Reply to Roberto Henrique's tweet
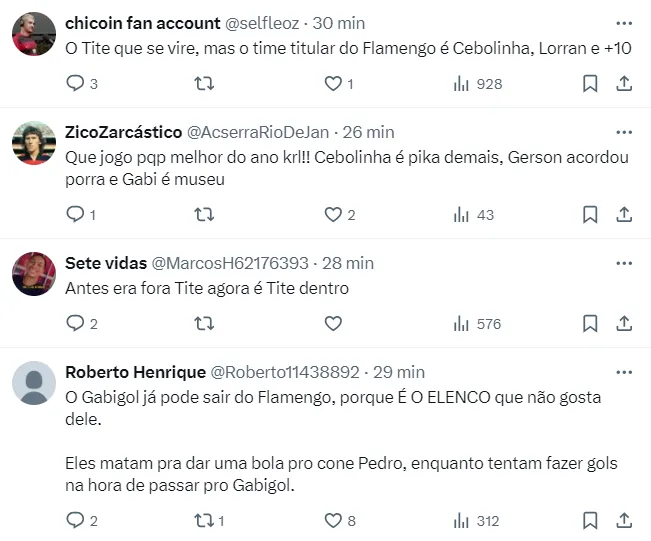 tap(75, 520)
